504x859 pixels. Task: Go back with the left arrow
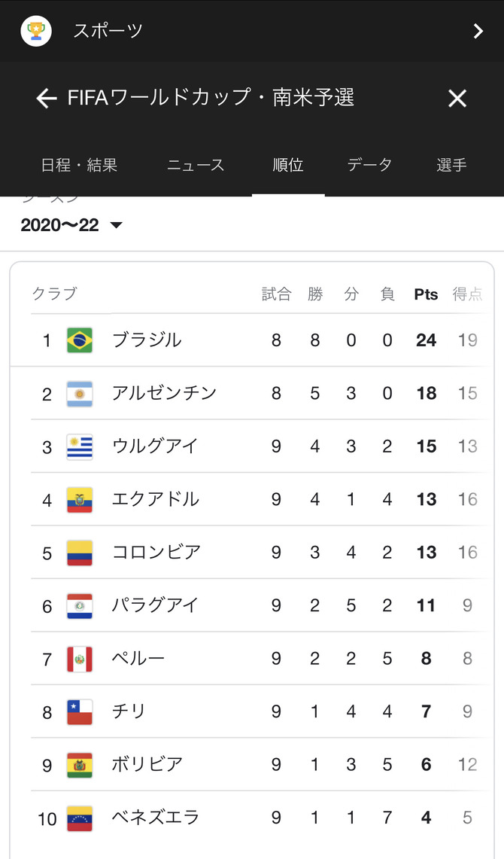click(x=47, y=99)
